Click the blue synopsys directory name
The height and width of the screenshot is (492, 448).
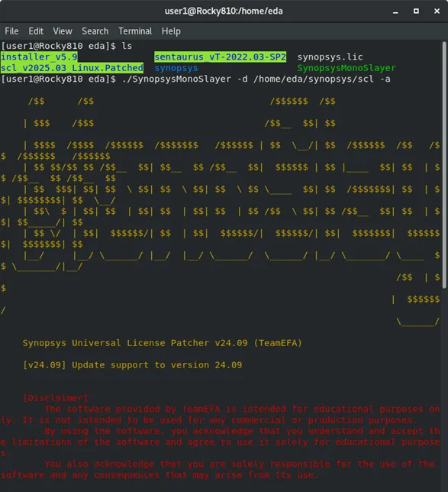176,68
